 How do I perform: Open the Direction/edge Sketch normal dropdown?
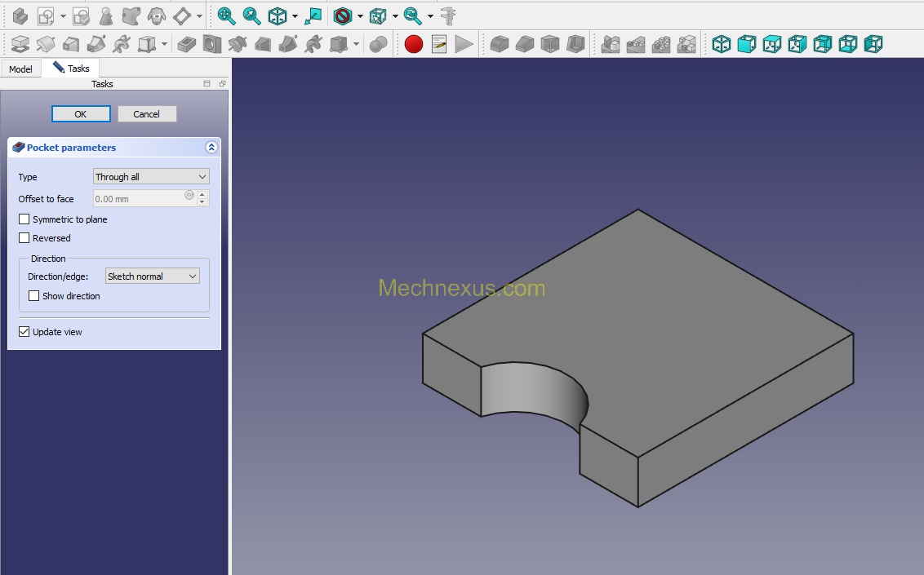point(153,276)
